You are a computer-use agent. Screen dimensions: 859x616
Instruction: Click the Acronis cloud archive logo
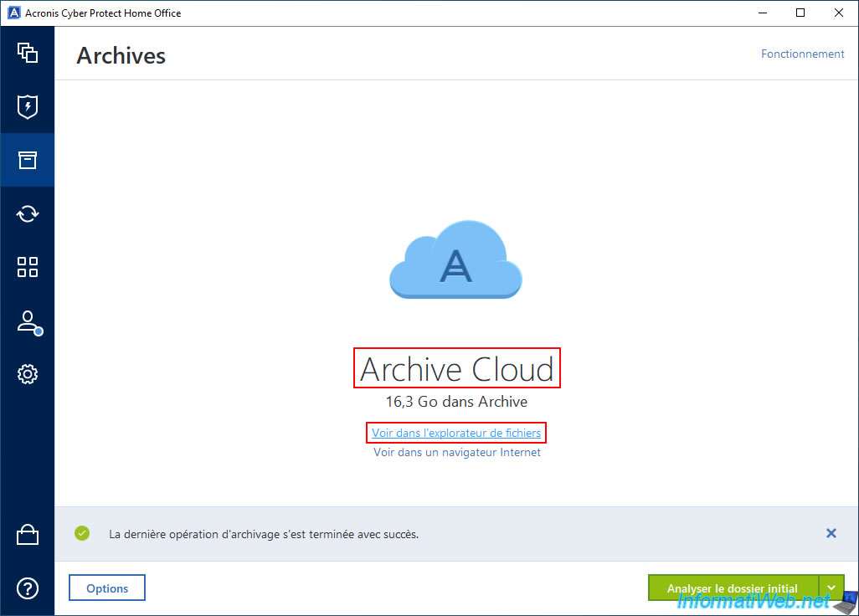click(455, 259)
